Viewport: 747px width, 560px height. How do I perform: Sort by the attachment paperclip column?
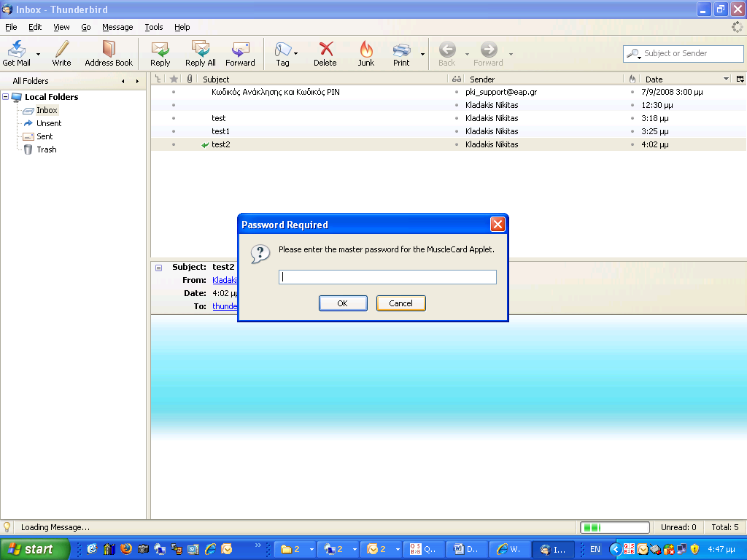pos(190,79)
